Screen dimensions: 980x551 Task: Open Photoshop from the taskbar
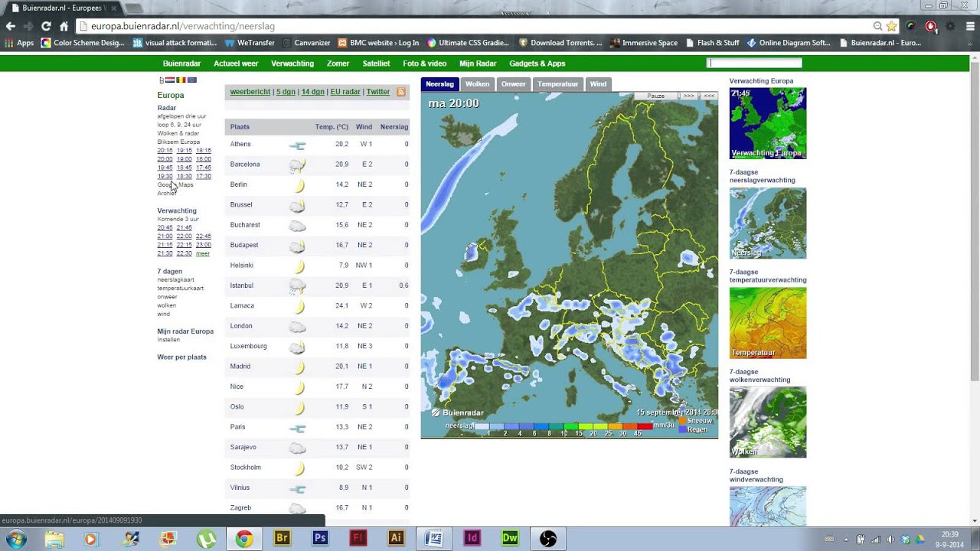click(320, 538)
